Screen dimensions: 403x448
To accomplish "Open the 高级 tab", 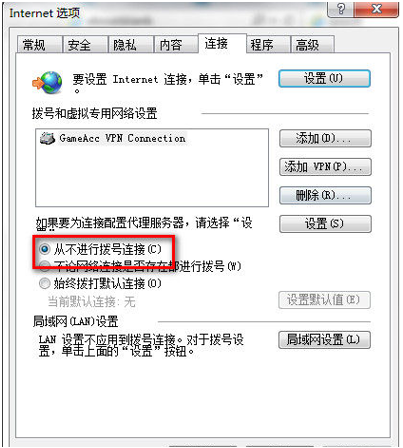I will tap(312, 45).
